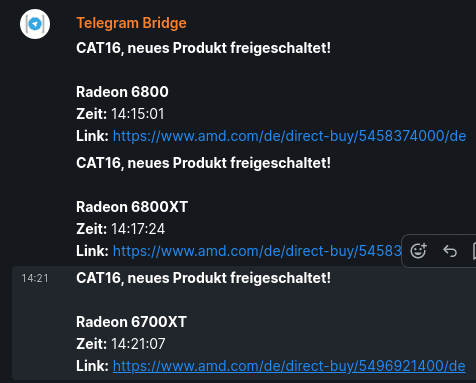Click the time value 14:15:01
Screen dimensions: 476x383
click(x=138, y=114)
